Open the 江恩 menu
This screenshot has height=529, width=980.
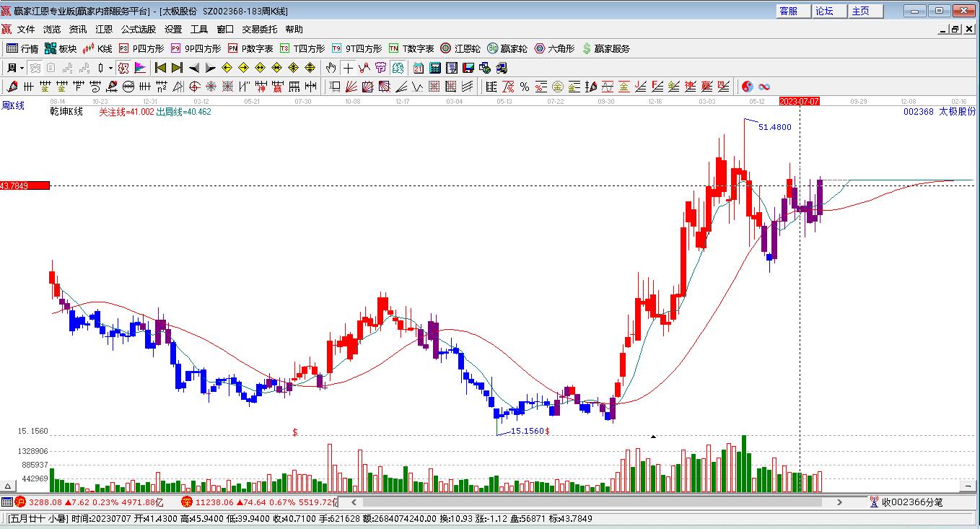click(x=104, y=30)
